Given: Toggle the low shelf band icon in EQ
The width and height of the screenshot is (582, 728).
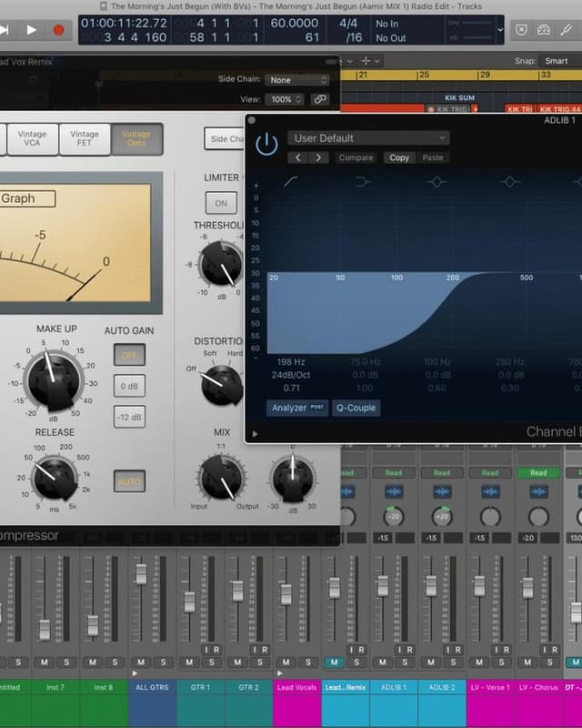Looking at the screenshot, I should point(364,181).
